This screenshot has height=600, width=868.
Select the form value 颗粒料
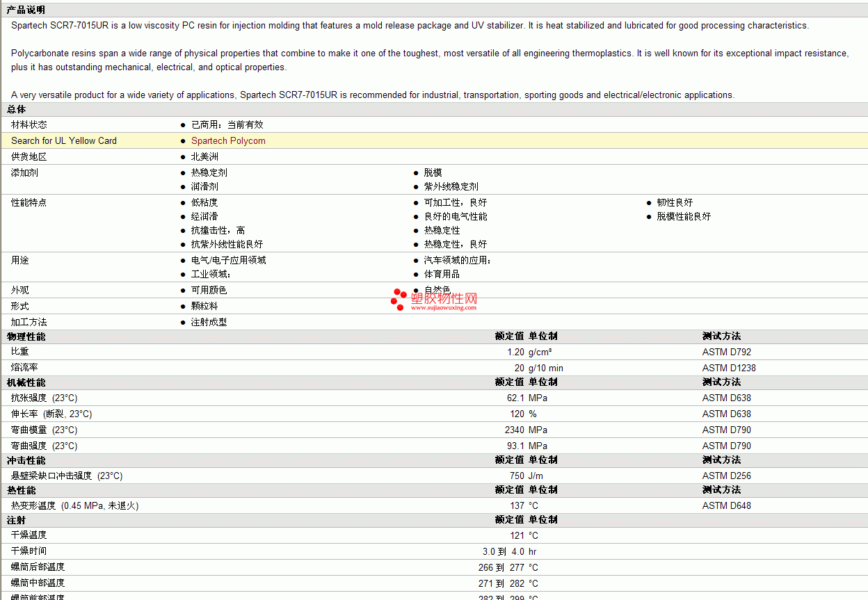coord(204,306)
